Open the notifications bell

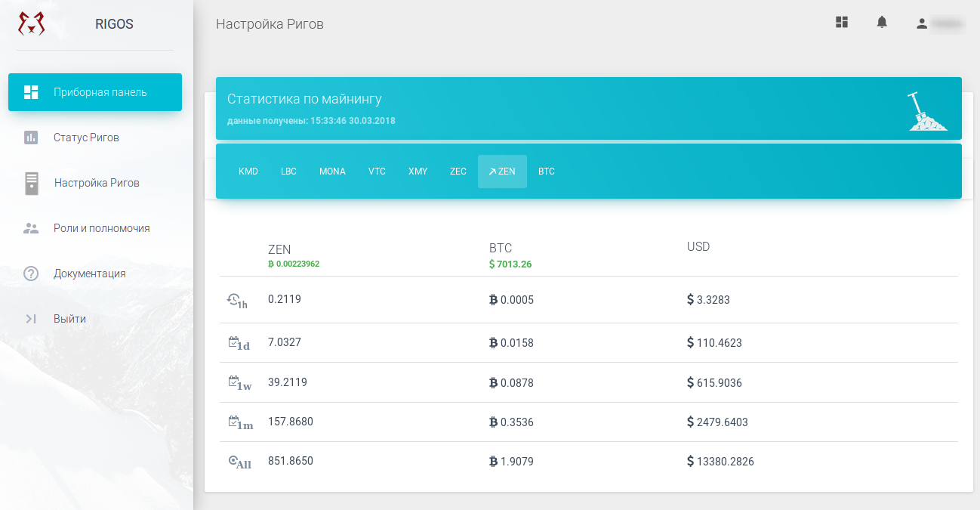(882, 23)
